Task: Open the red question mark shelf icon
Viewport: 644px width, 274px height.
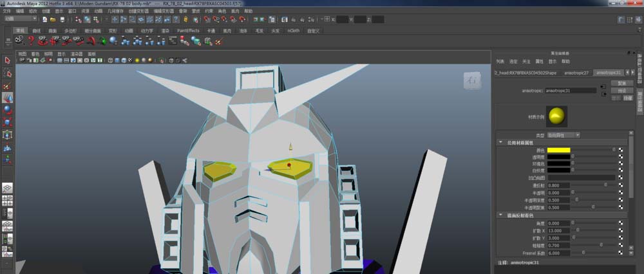Action: tap(31, 40)
